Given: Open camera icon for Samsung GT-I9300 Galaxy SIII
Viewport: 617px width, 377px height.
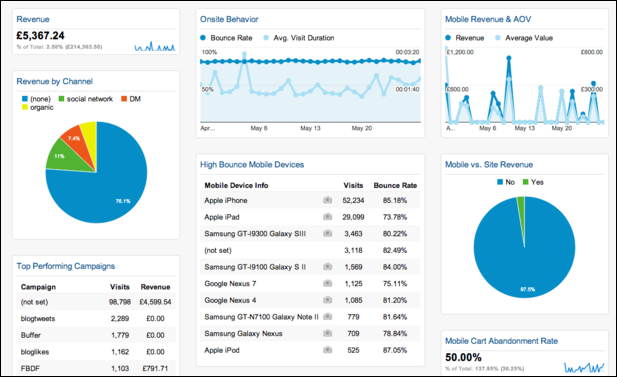Looking at the screenshot, I should pos(327,233).
